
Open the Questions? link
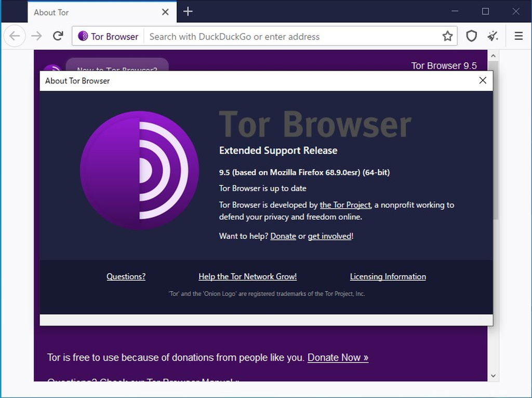pos(126,276)
